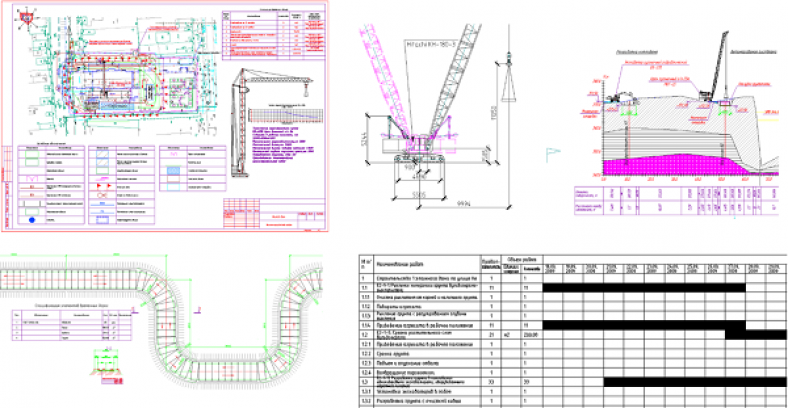Select the Gantt bar in row 1.1
788x408 pixels.
pos(644,288)
